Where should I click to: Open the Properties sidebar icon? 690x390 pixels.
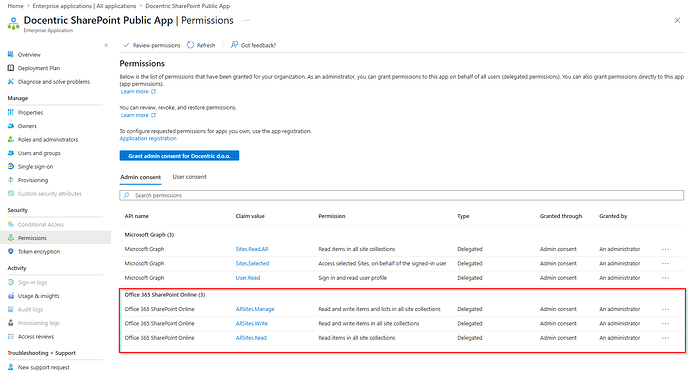11,112
